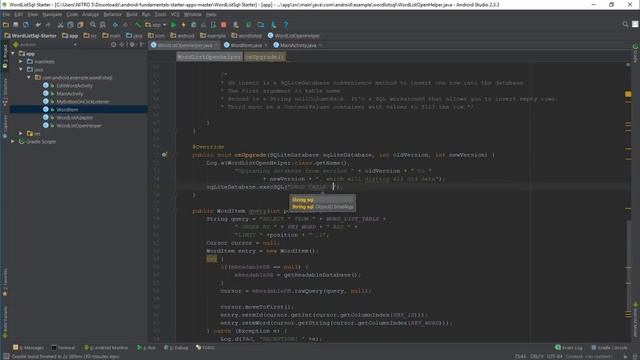
Task: Open the Edit menu
Action: click(x=18, y=14)
